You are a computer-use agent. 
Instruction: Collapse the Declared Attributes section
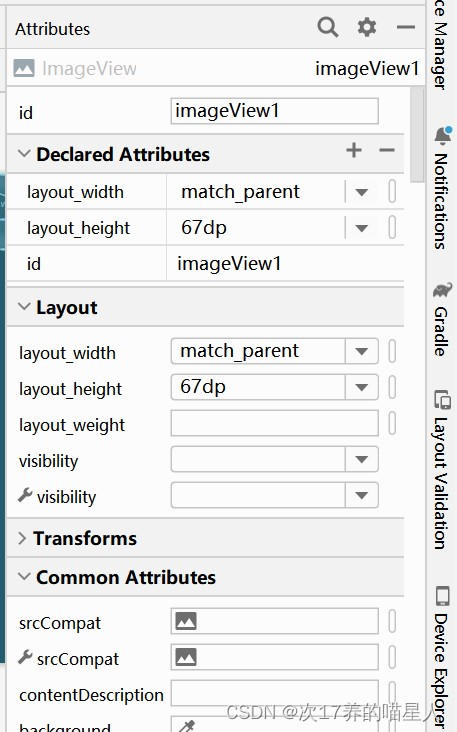(x=24, y=154)
